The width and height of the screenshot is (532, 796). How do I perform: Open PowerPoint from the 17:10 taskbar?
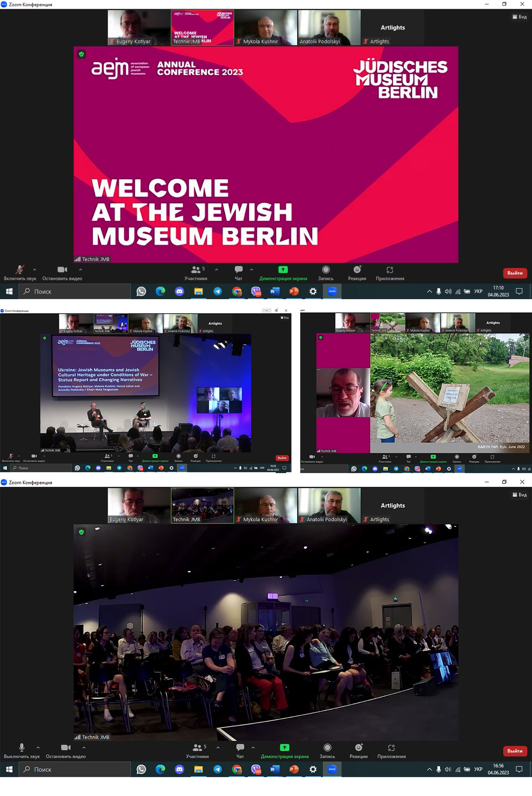(x=294, y=291)
